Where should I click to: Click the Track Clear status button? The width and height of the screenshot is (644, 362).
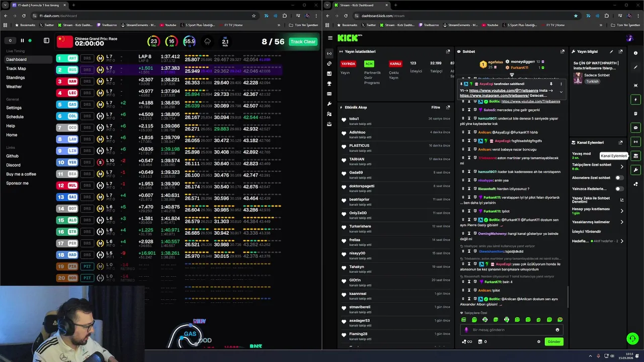pos(303,42)
